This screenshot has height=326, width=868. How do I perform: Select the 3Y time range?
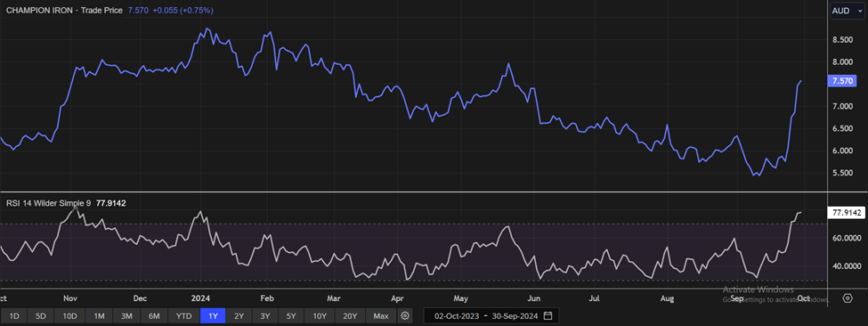265,316
